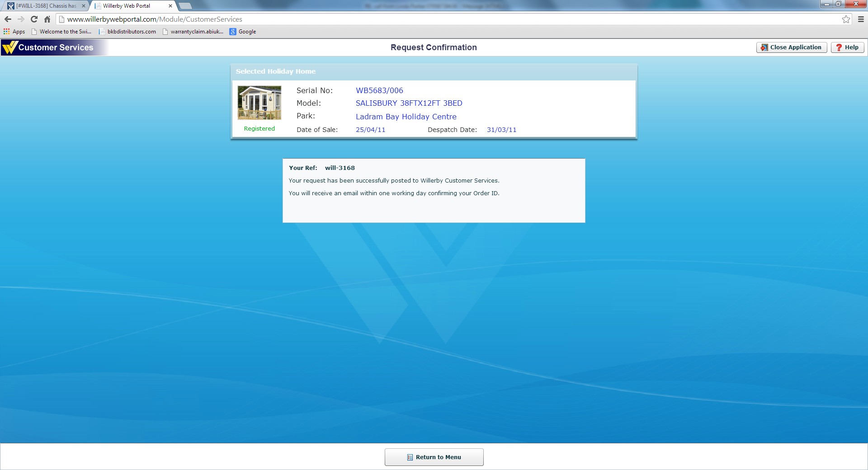Click the browser back arrow
The image size is (868, 470).
[x=8, y=19]
